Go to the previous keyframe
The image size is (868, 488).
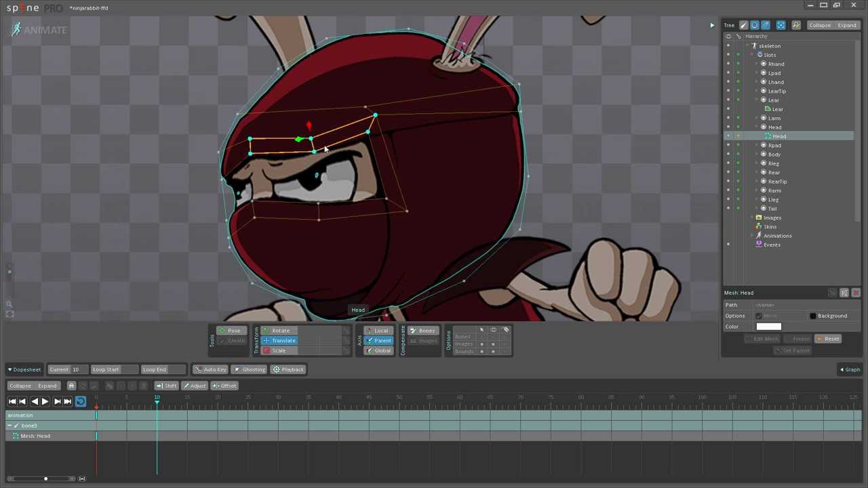click(22, 401)
